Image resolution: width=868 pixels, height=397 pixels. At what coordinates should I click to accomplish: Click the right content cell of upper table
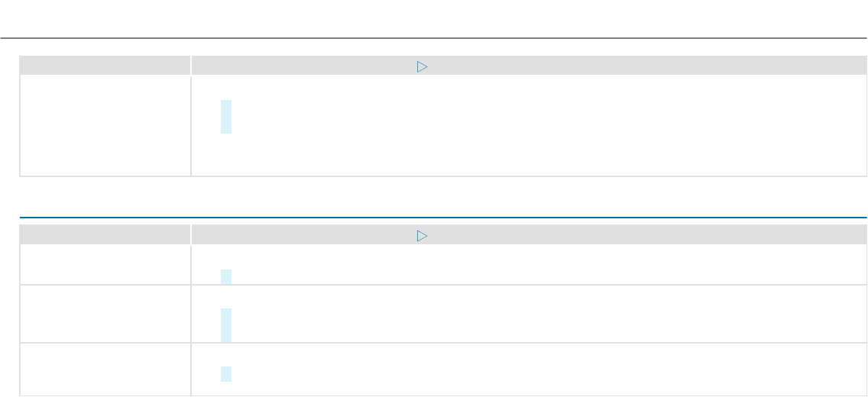pyautogui.click(x=535, y=125)
